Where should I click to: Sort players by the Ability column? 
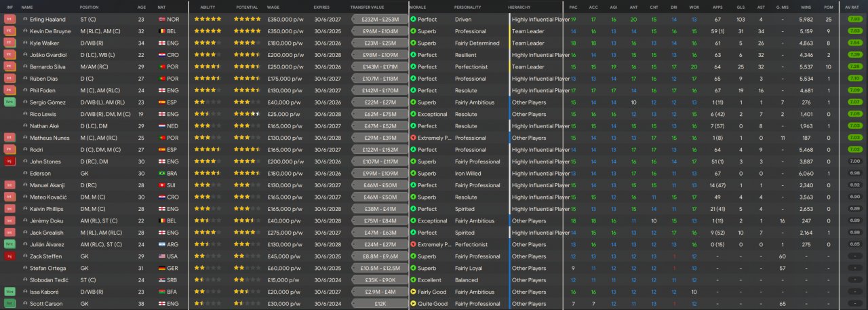(x=208, y=7)
